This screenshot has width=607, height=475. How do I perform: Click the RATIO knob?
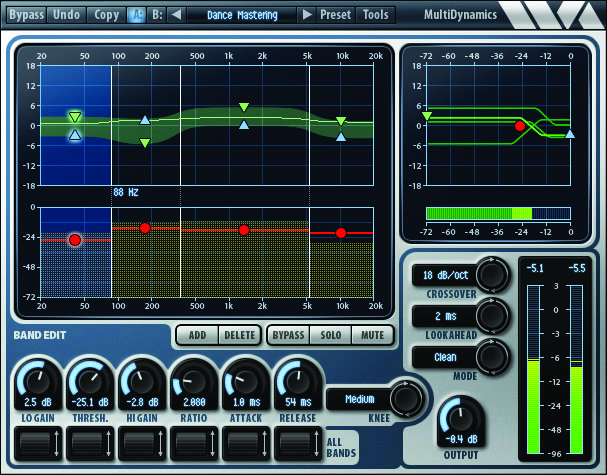(194, 382)
